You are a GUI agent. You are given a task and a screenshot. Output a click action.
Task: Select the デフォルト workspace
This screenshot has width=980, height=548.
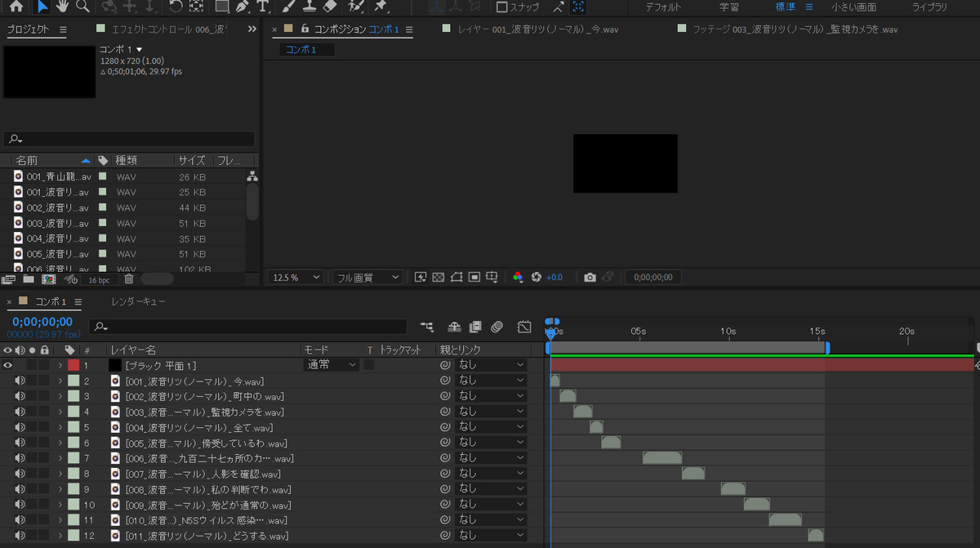(x=663, y=7)
